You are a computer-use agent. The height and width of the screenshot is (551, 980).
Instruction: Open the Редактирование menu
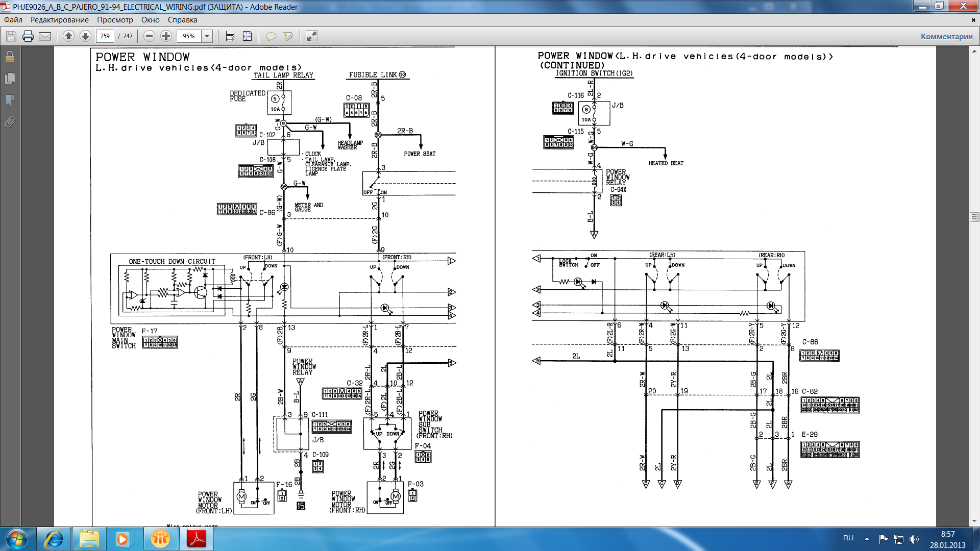[59, 20]
